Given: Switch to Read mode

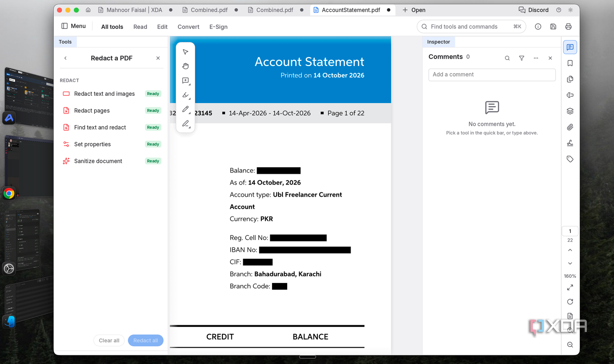Looking at the screenshot, I should pyautogui.click(x=140, y=27).
